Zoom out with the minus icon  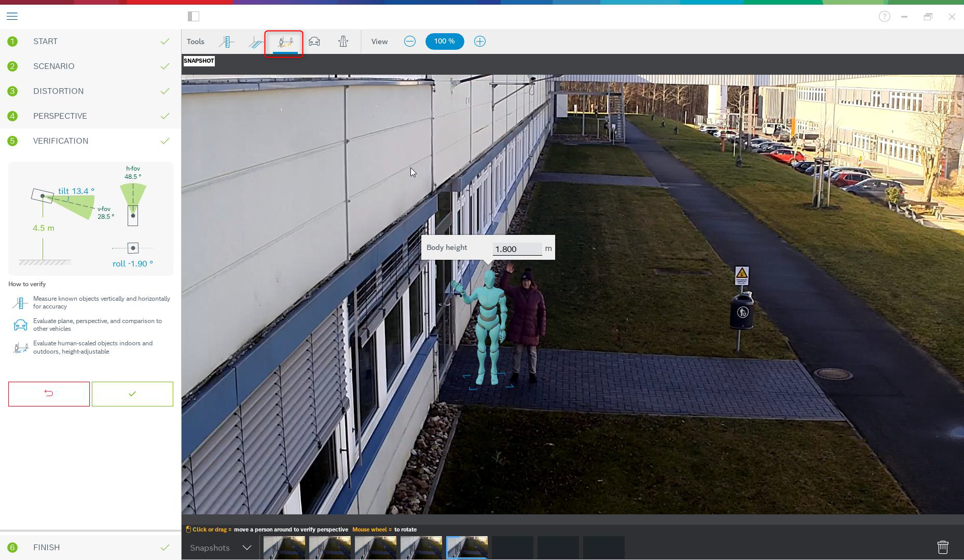point(410,41)
